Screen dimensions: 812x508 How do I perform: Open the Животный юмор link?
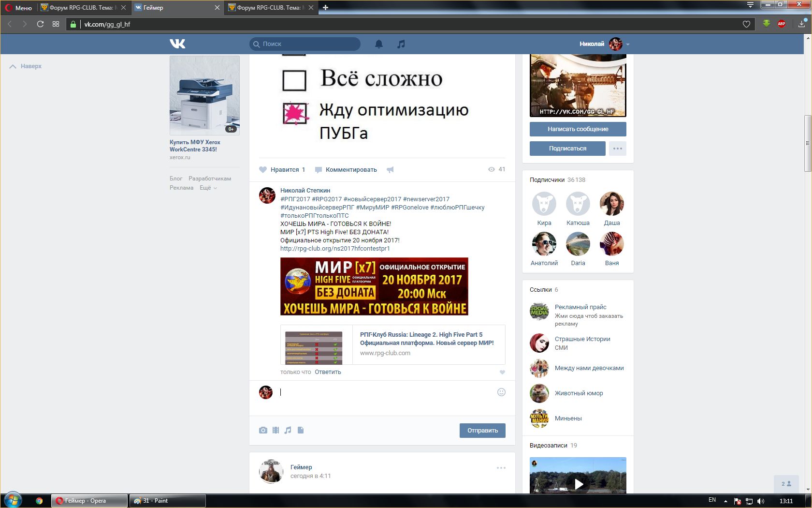[x=579, y=393]
